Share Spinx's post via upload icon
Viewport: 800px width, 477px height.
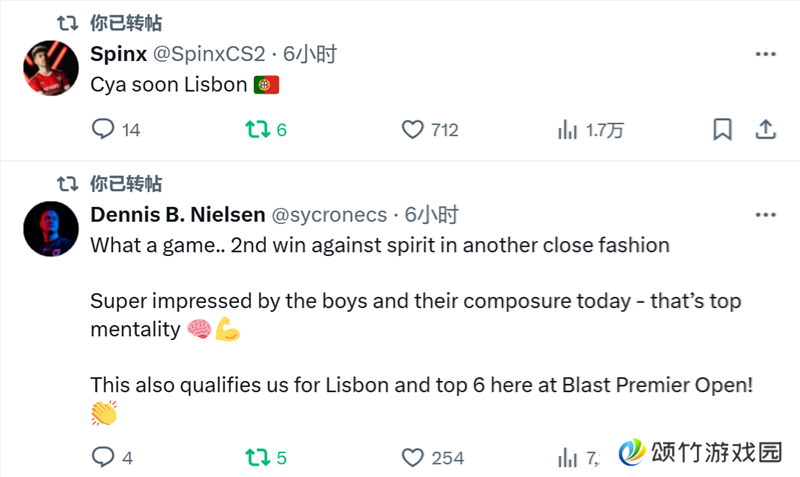[765, 130]
